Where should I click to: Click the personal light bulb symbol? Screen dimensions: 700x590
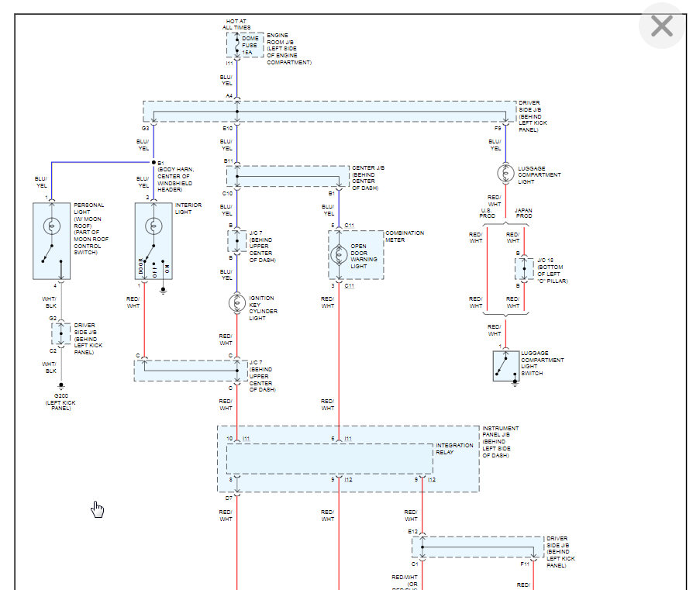coord(52,226)
